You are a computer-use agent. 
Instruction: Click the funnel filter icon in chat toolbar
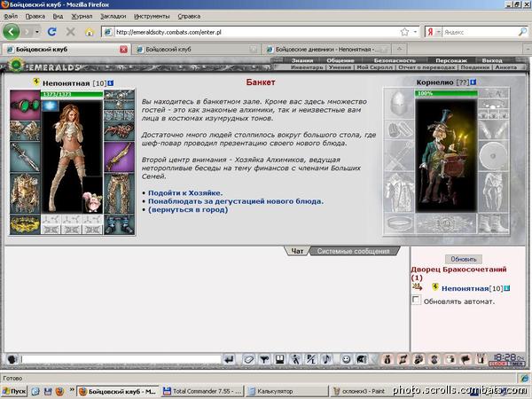click(264, 359)
